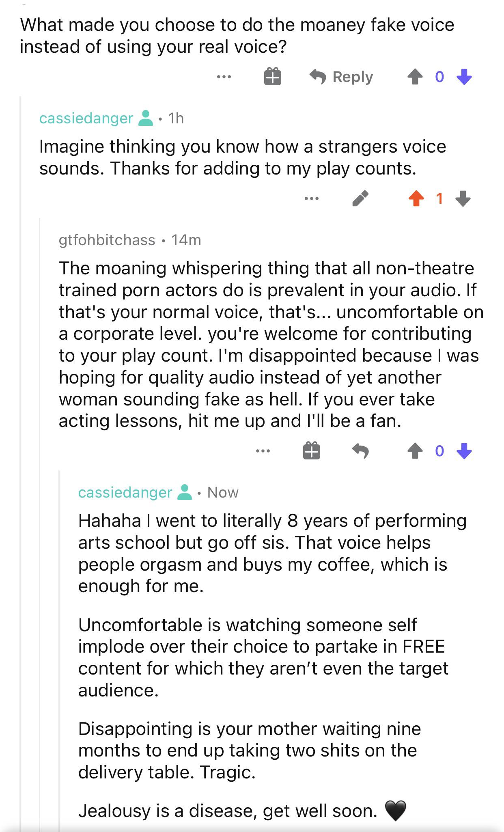Give an award to gtfohbitchass's comment

(311, 451)
